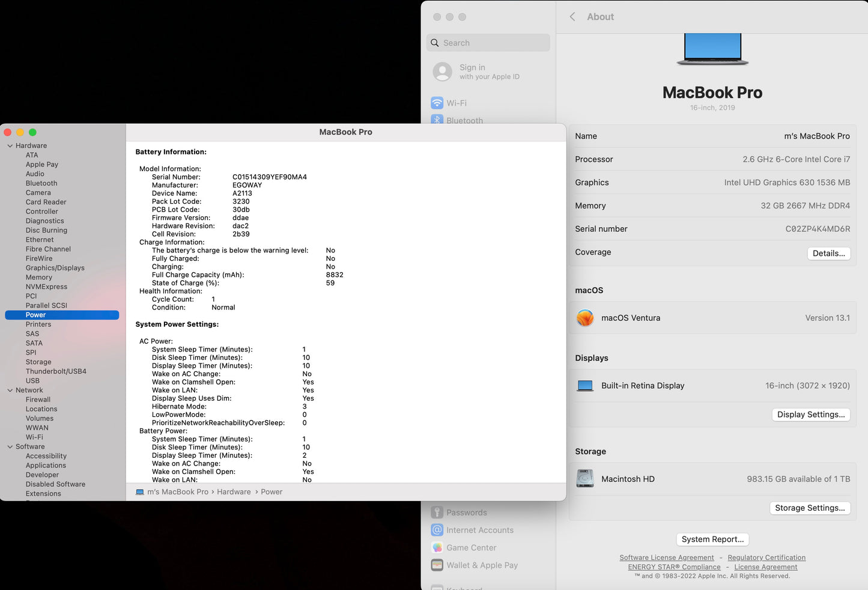
Task: Expand the Network section
Action: coord(10,390)
